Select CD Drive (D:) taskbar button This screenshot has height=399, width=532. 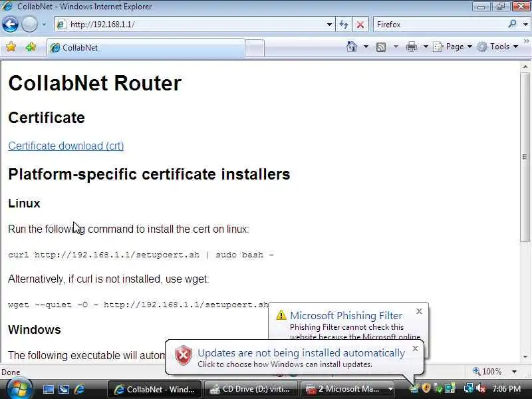point(251,389)
